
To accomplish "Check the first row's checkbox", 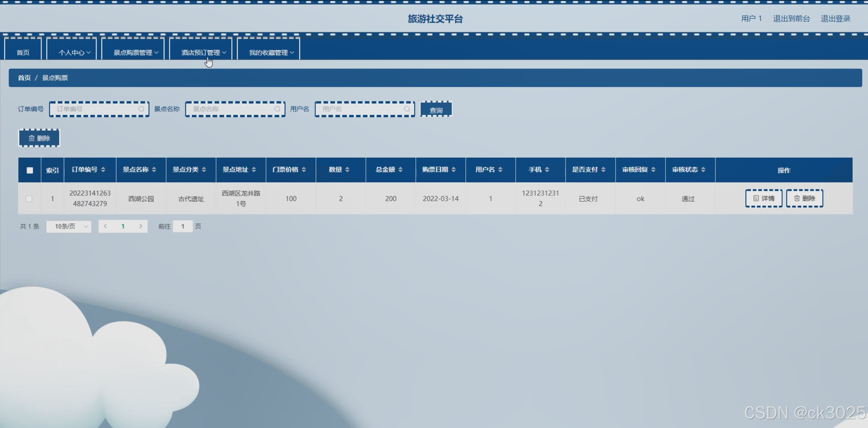I will tap(29, 199).
